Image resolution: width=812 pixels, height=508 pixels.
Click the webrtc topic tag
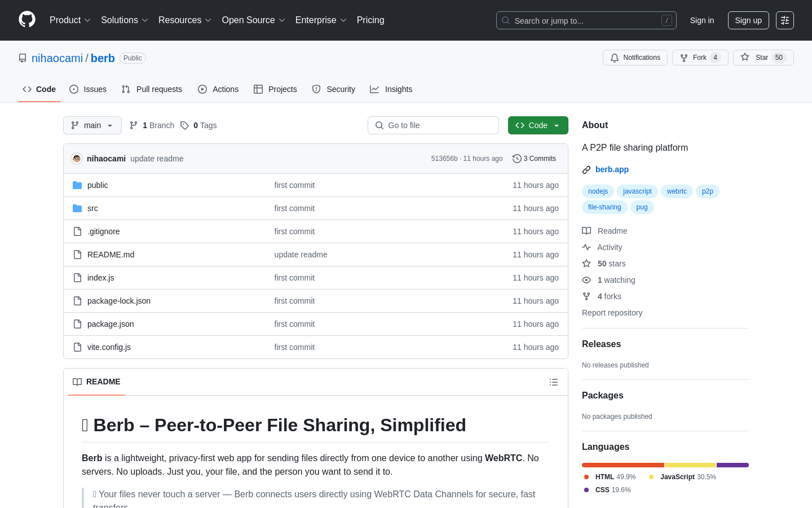677,191
